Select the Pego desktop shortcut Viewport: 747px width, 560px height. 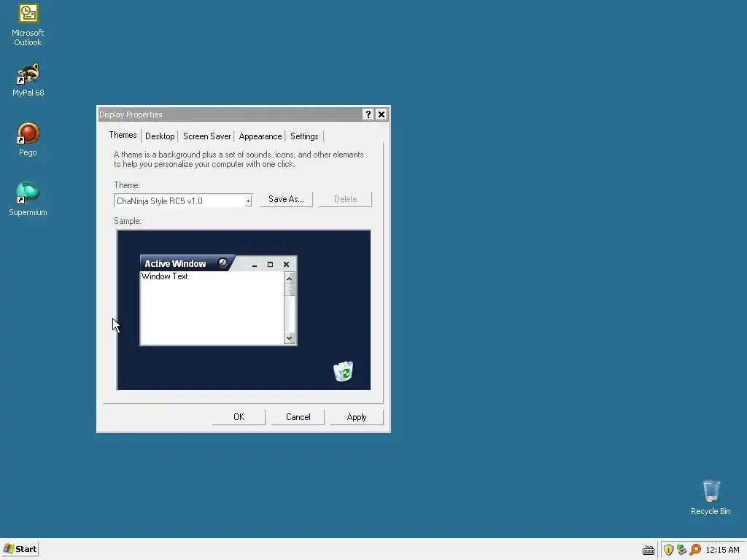(x=28, y=139)
